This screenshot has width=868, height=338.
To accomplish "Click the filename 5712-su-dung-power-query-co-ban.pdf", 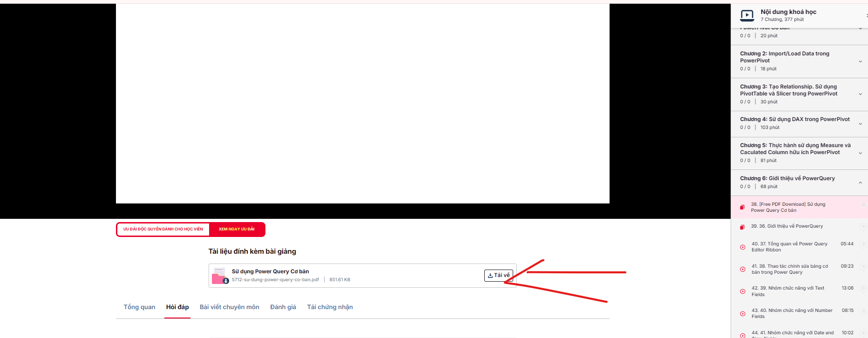I will pos(275,280).
